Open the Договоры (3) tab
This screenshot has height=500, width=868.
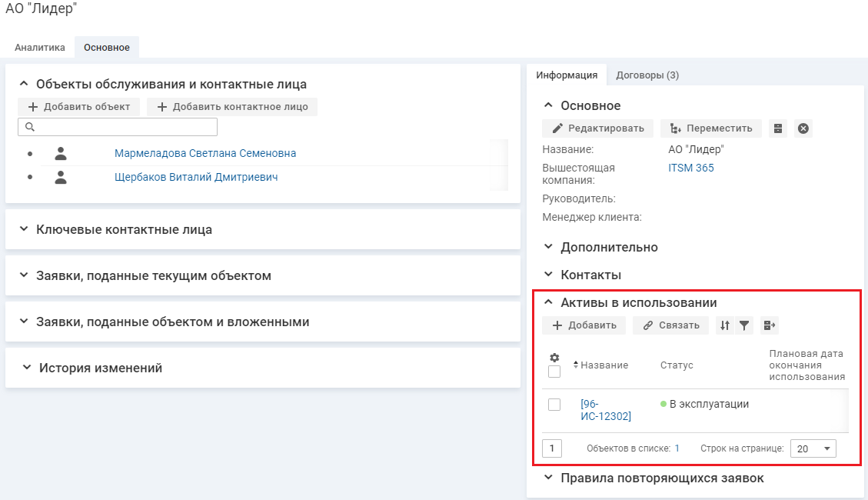point(647,75)
